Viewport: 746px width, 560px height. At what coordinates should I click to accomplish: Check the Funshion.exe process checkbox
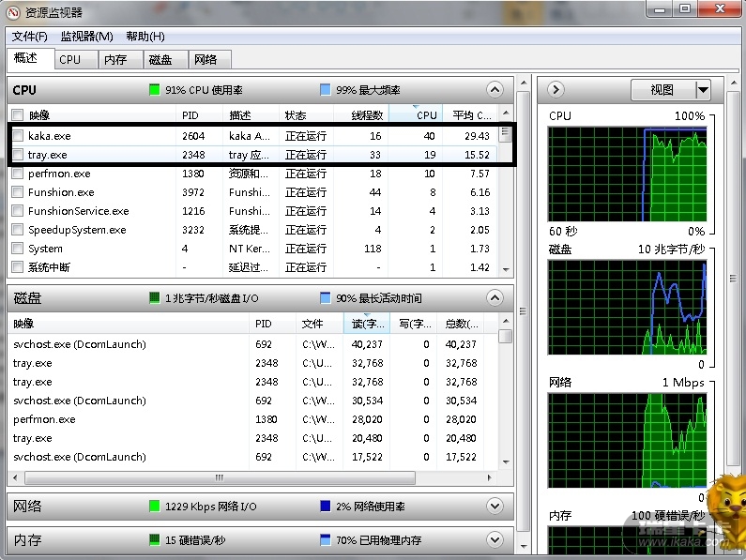click(x=18, y=191)
